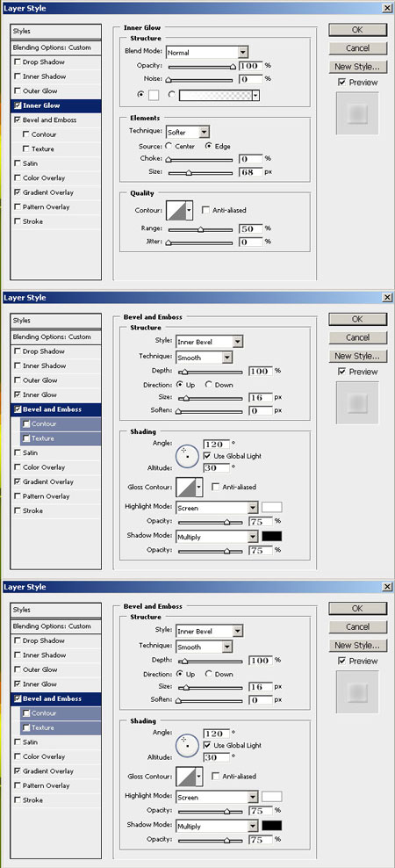
Task: Click the Inner Glow Opacity field showing 100
Action: pos(251,66)
